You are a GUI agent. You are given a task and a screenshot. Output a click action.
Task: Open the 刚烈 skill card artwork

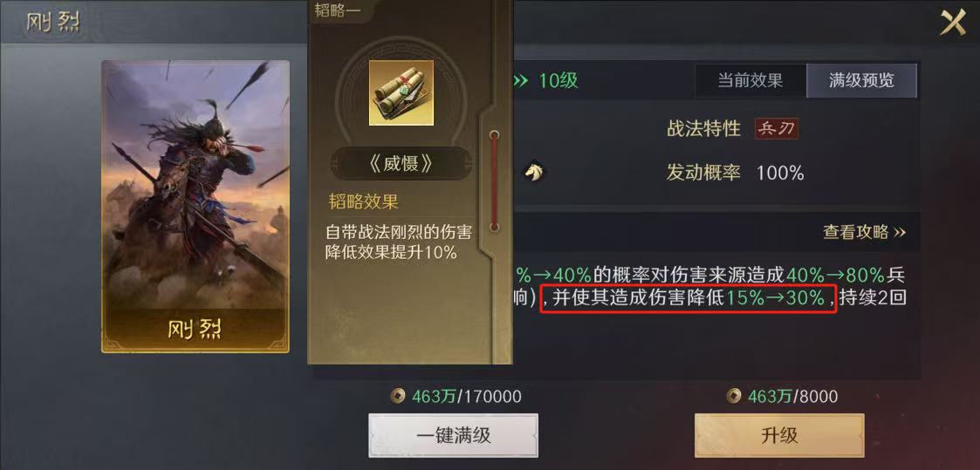click(195, 206)
